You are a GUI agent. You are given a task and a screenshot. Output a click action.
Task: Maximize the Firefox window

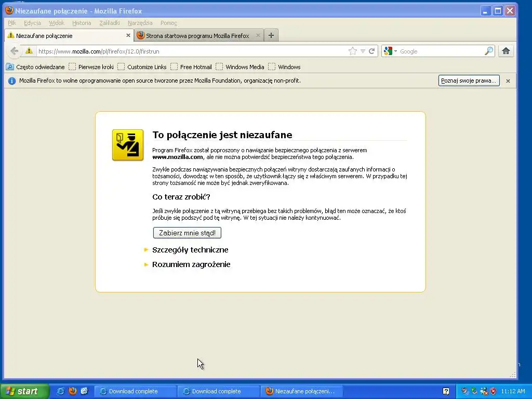(498, 11)
